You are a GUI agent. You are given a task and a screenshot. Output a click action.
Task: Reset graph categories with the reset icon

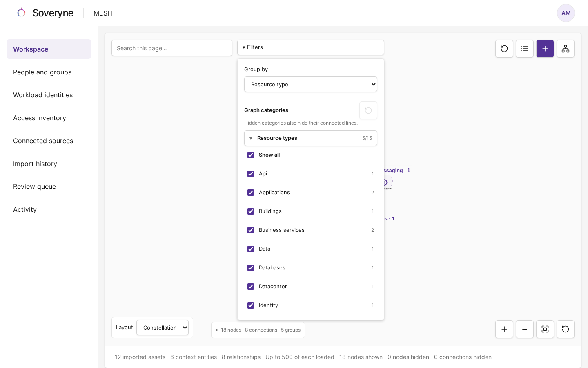(x=368, y=110)
